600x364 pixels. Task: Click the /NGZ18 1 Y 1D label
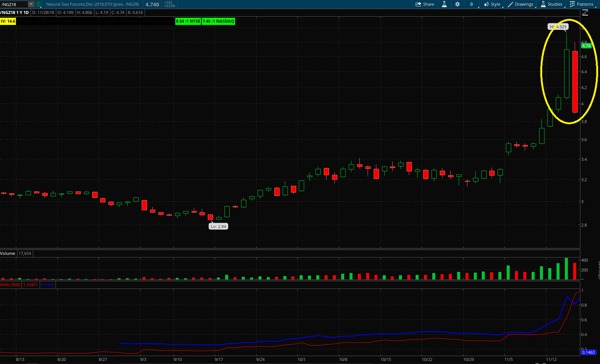click(x=15, y=12)
